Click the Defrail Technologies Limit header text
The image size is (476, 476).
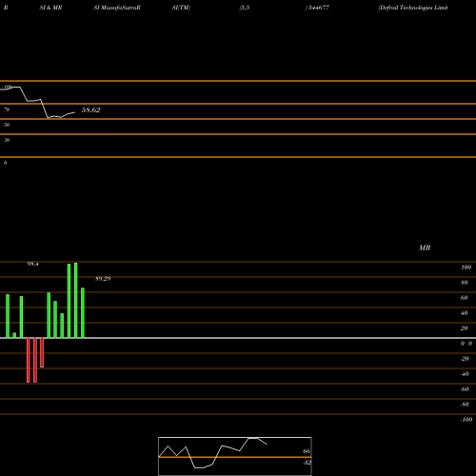tap(413, 8)
